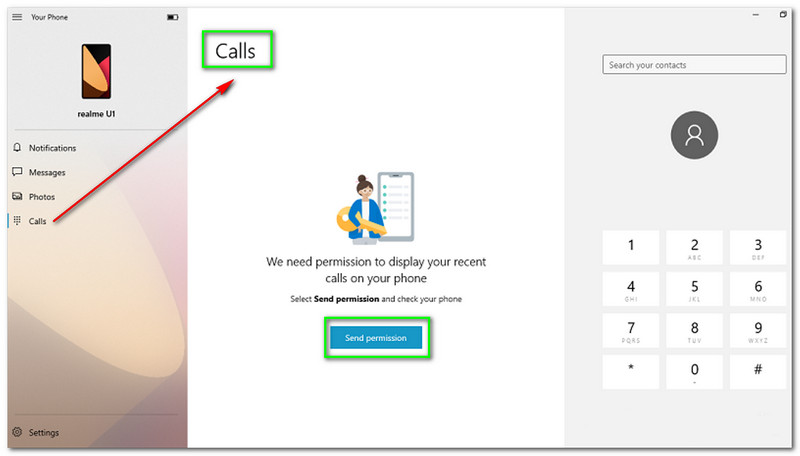Click the contact avatar circle icon

(x=694, y=135)
